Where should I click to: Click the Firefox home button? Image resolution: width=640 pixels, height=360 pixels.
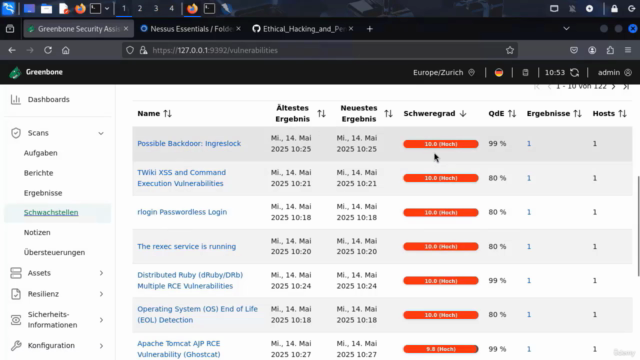pyautogui.click(x=66, y=50)
